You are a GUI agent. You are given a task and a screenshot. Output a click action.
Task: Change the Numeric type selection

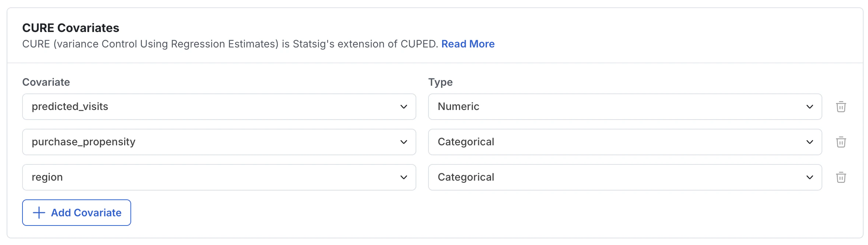click(625, 107)
